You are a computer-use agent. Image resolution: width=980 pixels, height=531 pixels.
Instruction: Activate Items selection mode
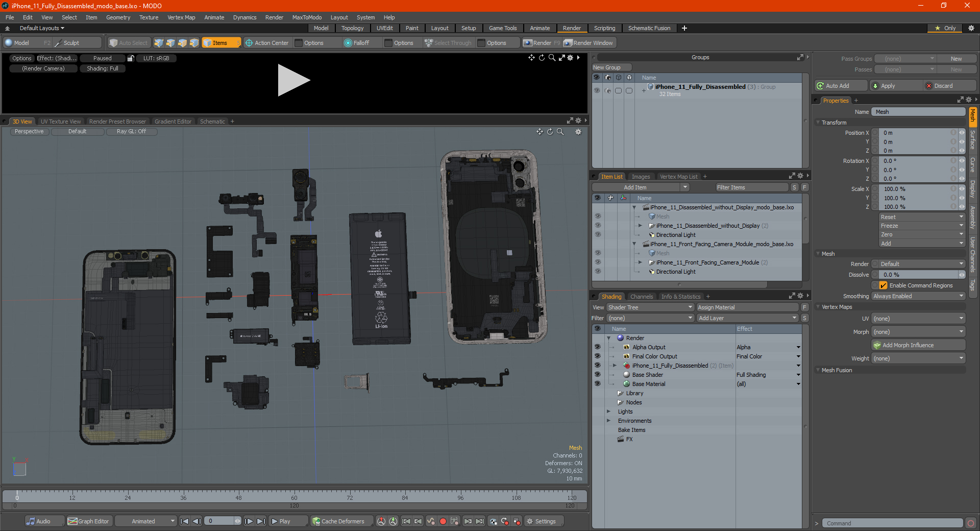[220, 43]
